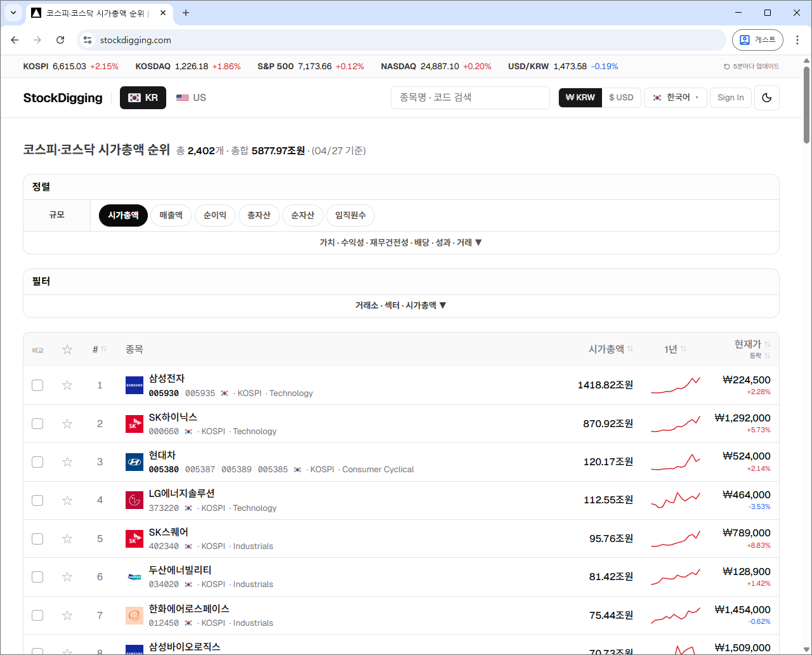Go back with browser back arrow
The image size is (812, 655).
pos(15,40)
